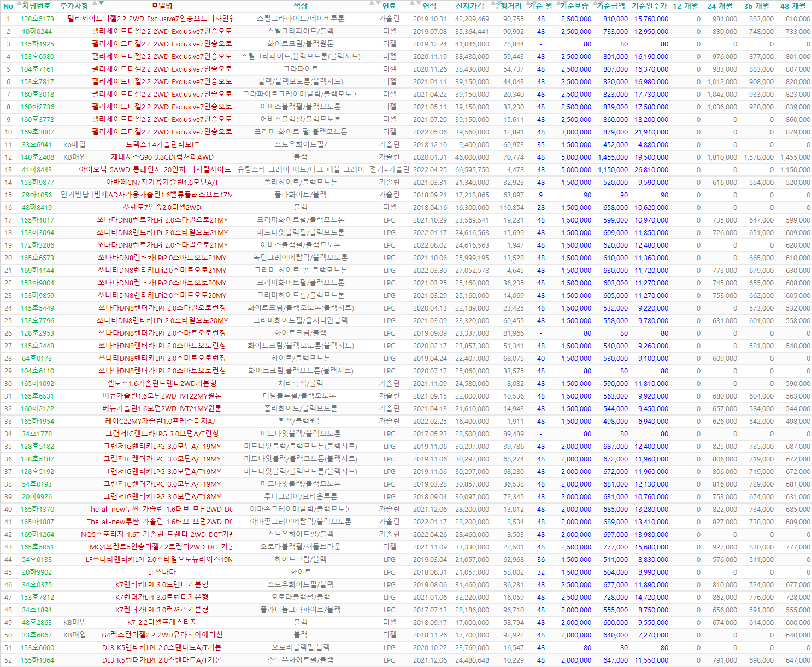Select model 쏘렌토7인승2.0디젤2WD
812x667 pixels.
click(x=162, y=207)
